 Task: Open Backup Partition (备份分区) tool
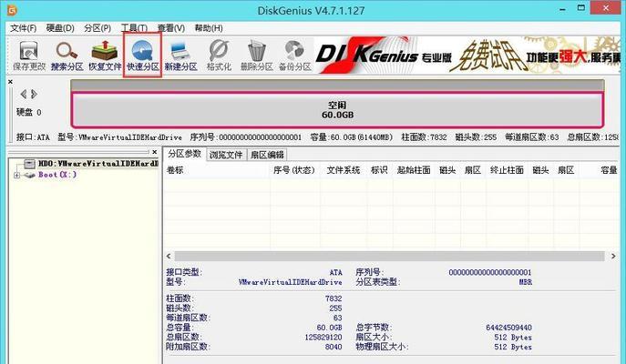point(294,56)
